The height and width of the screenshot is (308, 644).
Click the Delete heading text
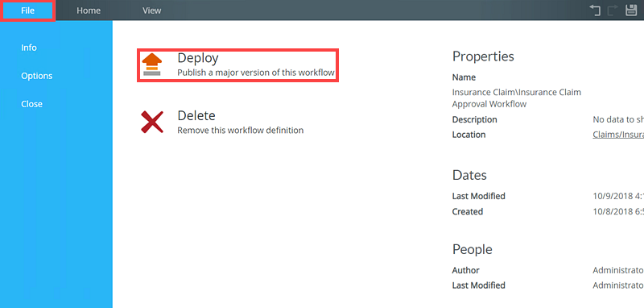click(x=196, y=115)
